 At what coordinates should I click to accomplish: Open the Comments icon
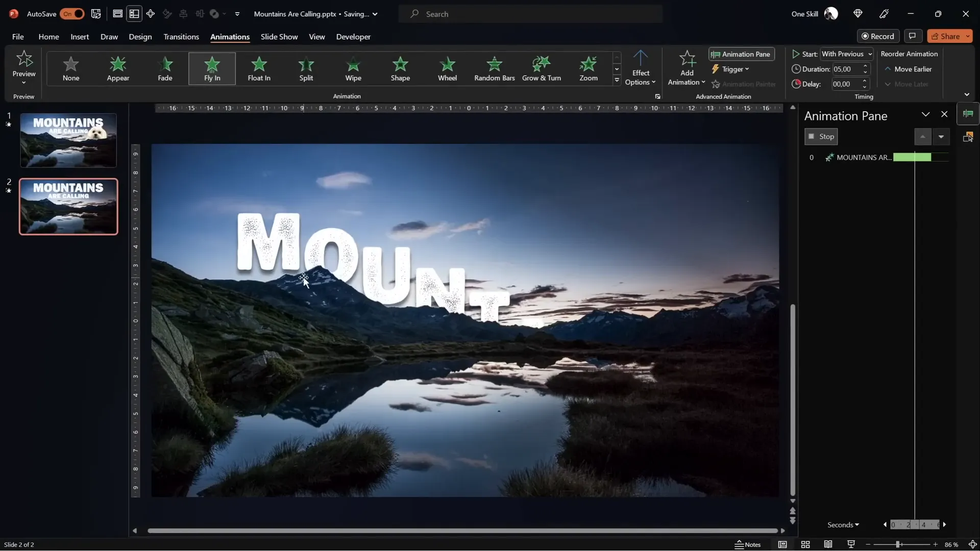[912, 36]
